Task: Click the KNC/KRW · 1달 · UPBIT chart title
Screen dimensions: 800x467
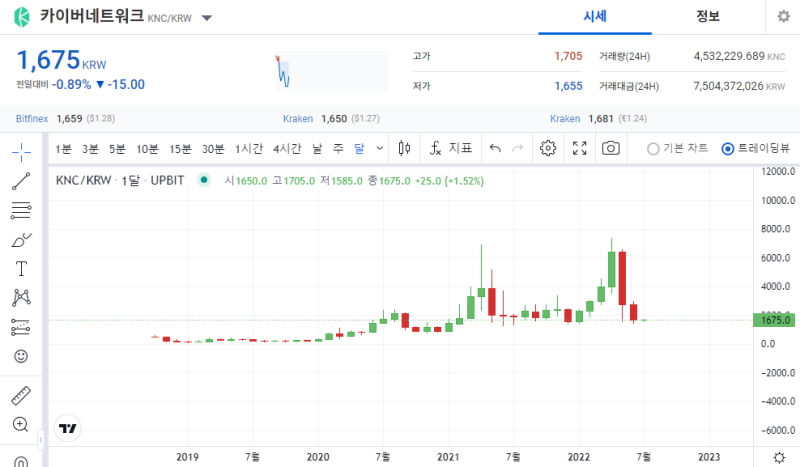Action: point(120,180)
